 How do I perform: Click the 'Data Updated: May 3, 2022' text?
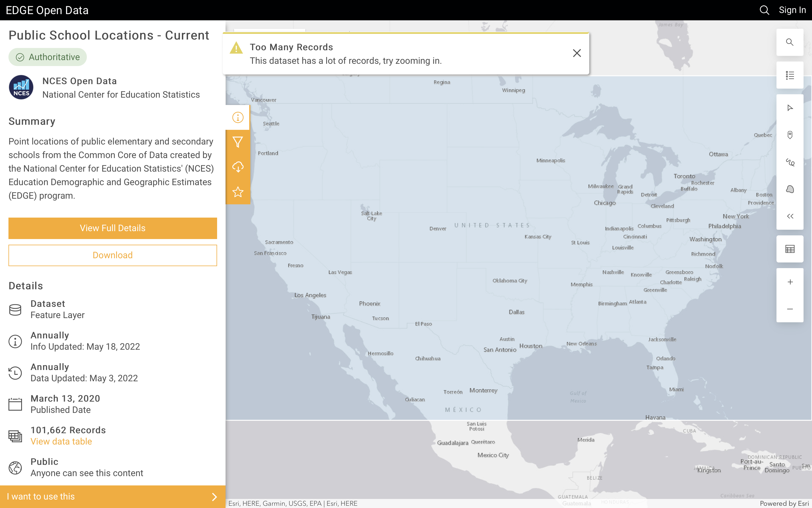[84, 378]
